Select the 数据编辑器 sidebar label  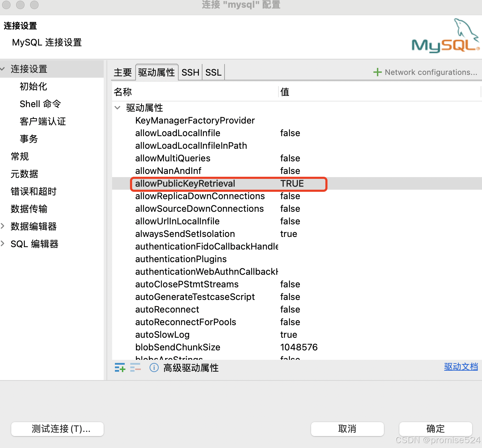click(34, 226)
